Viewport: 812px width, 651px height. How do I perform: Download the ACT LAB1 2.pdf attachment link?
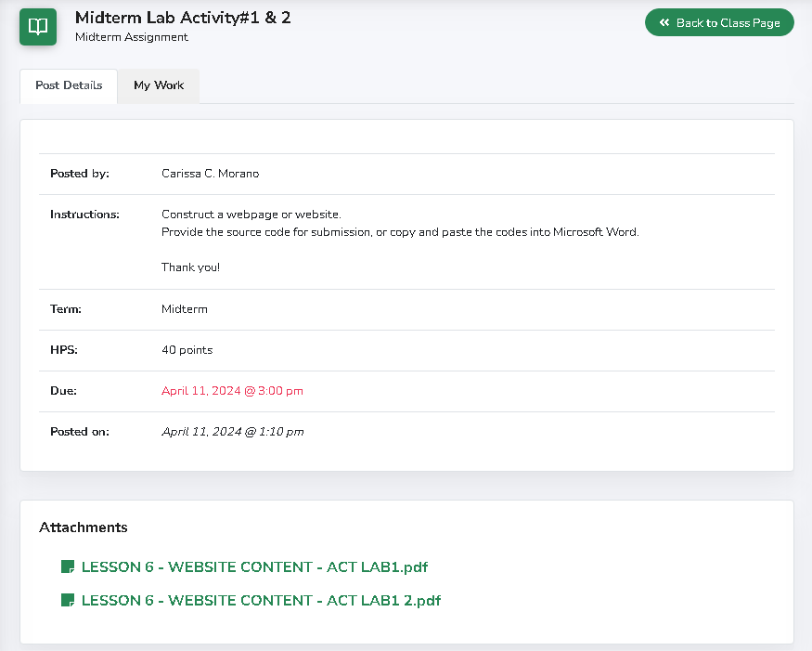(261, 600)
